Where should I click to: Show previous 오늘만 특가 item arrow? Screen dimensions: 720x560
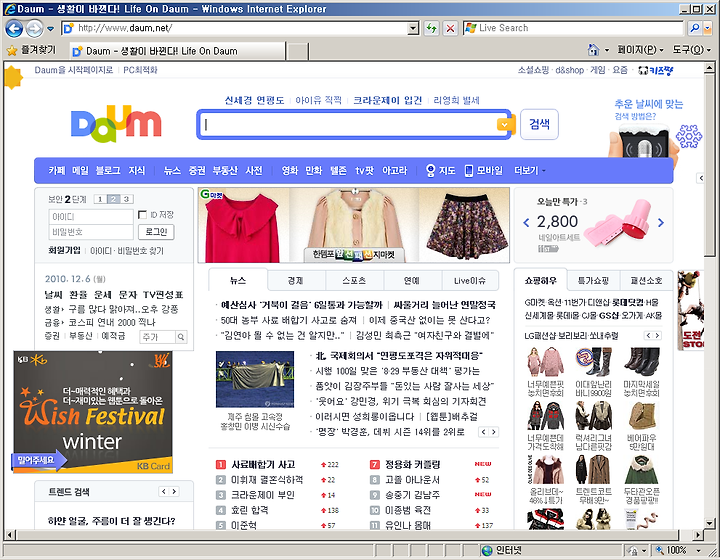526,223
